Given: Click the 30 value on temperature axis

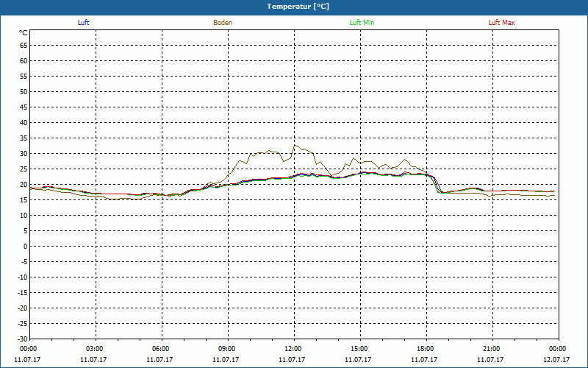Looking at the screenshot, I should tap(24, 154).
